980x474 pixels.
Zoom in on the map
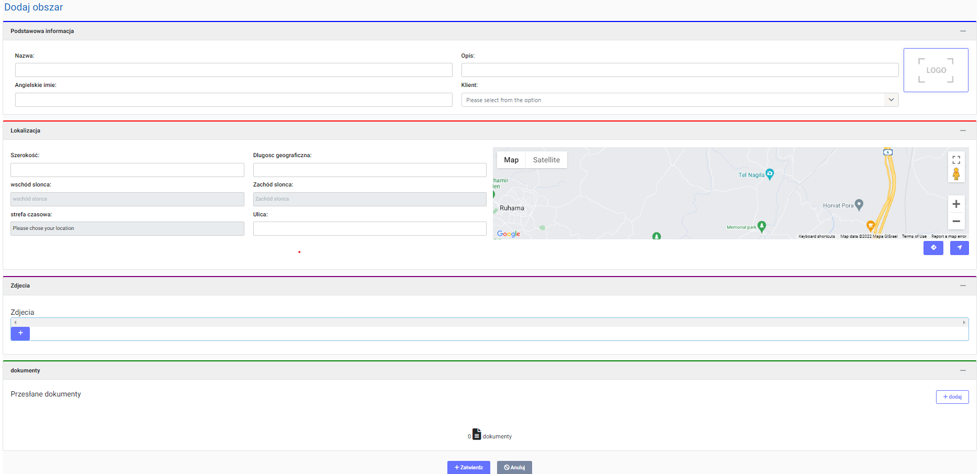click(x=956, y=204)
